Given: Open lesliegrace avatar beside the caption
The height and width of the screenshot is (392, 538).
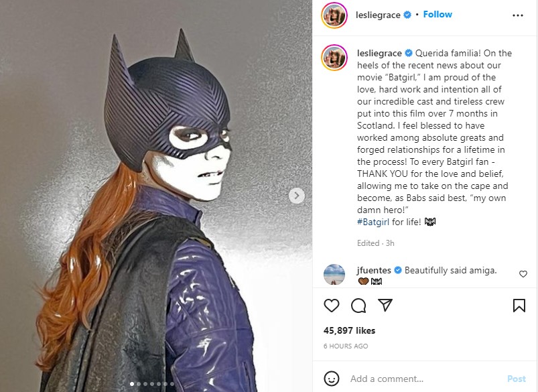Looking at the screenshot, I should [334, 57].
